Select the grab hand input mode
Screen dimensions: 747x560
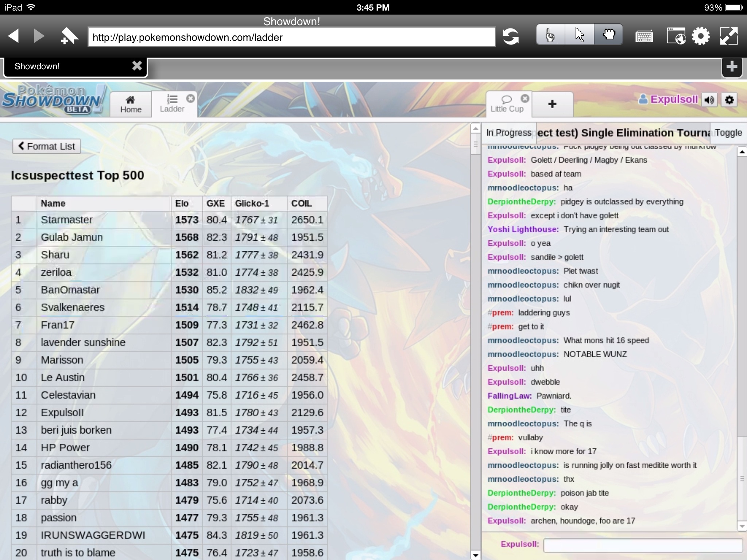[x=608, y=35]
